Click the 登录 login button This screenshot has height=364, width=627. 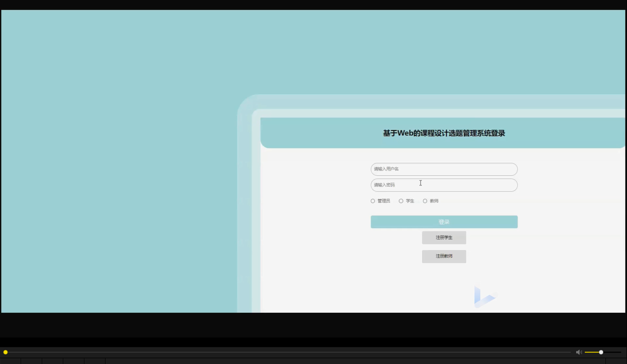(x=444, y=222)
